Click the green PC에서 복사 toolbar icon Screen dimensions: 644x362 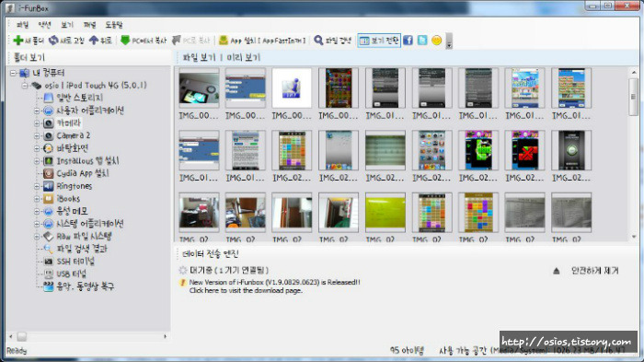click(125, 41)
